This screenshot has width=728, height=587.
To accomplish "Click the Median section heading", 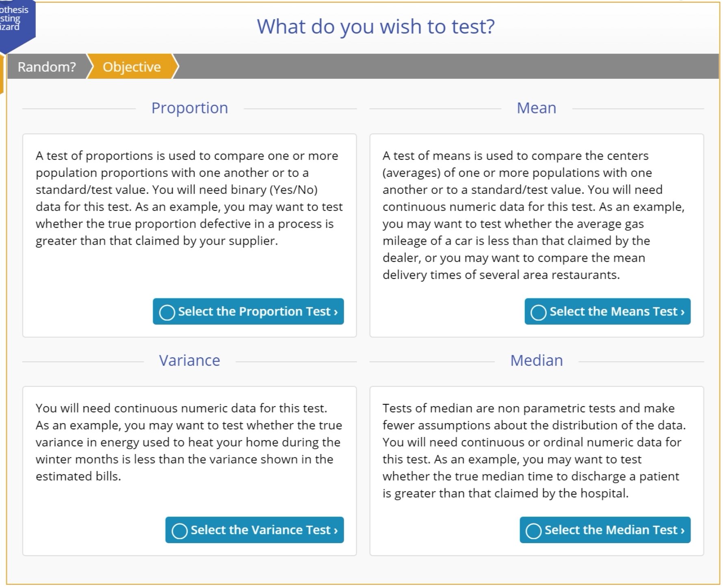I will (x=536, y=361).
